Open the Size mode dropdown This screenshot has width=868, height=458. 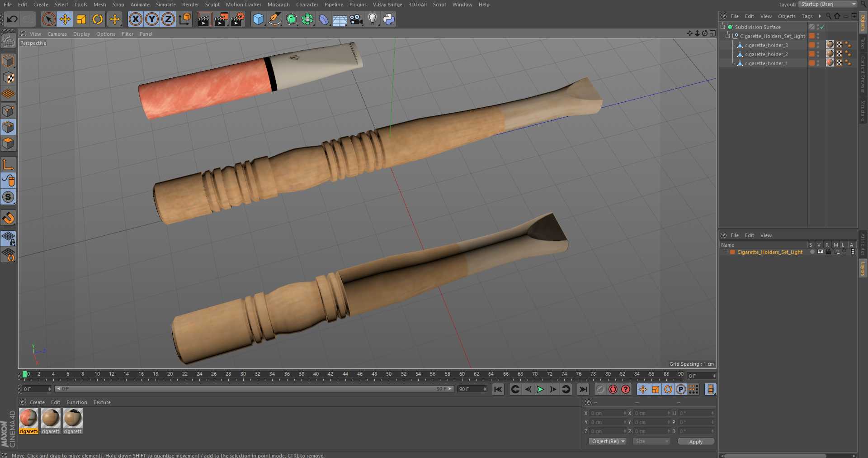point(651,441)
